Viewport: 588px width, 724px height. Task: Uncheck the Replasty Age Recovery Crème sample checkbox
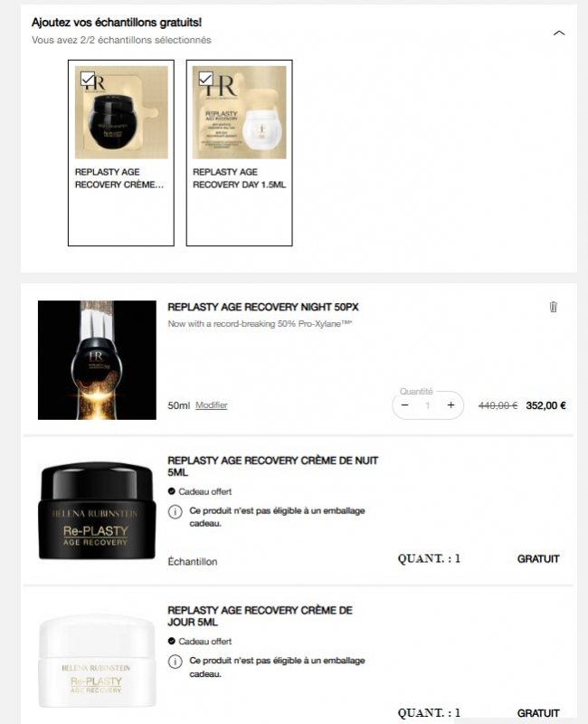87,79
